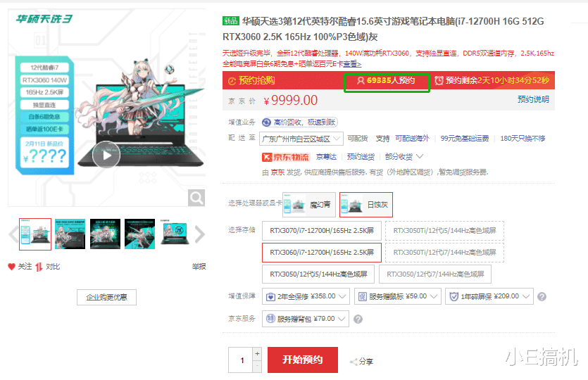The width and height of the screenshot is (588, 380).
Task: Click 高价回收,极速到账 service tag
Action: coord(300,122)
